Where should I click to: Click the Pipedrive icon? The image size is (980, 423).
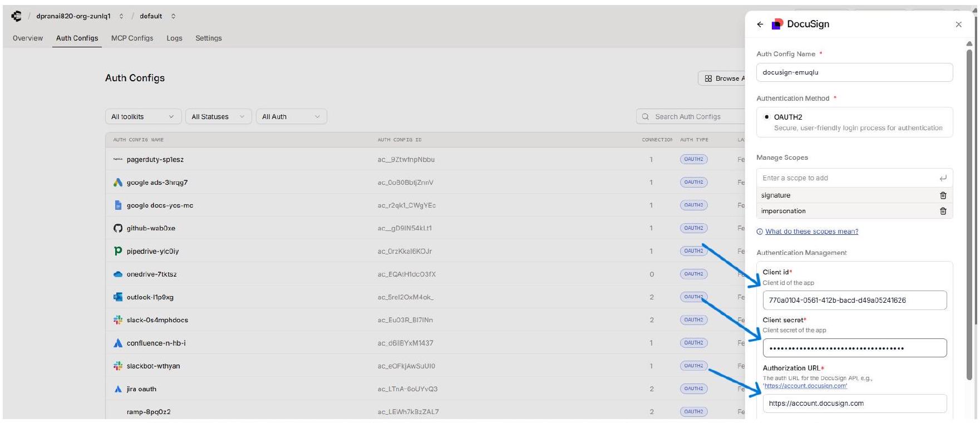pos(117,251)
